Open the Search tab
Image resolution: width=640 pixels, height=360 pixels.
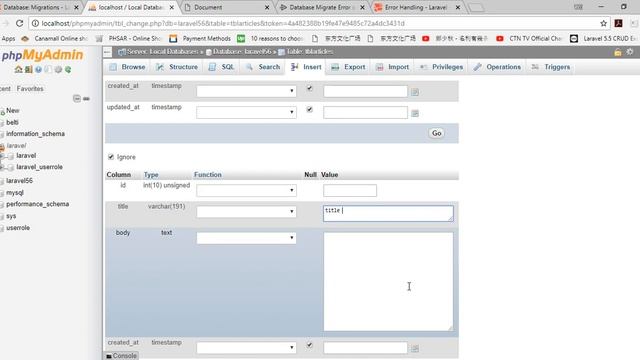tap(263, 67)
